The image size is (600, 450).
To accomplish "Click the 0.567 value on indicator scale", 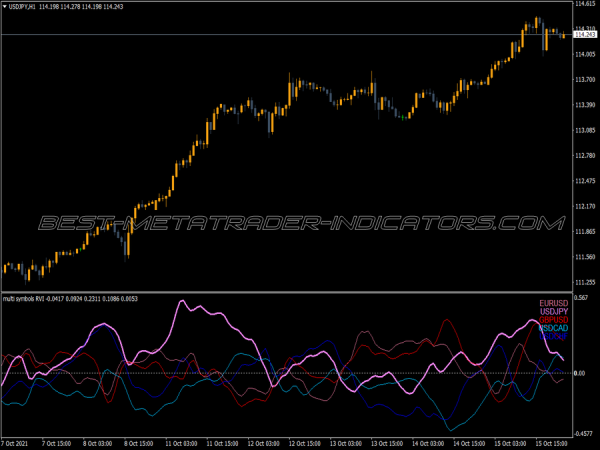I will [x=580, y=298].
